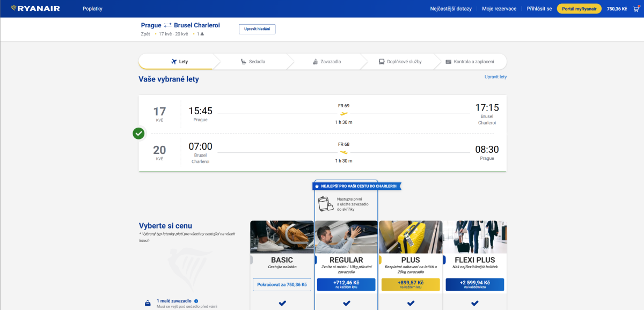
Task: Click the FR 68 return plane icon
Action: (x=344, y=152)
